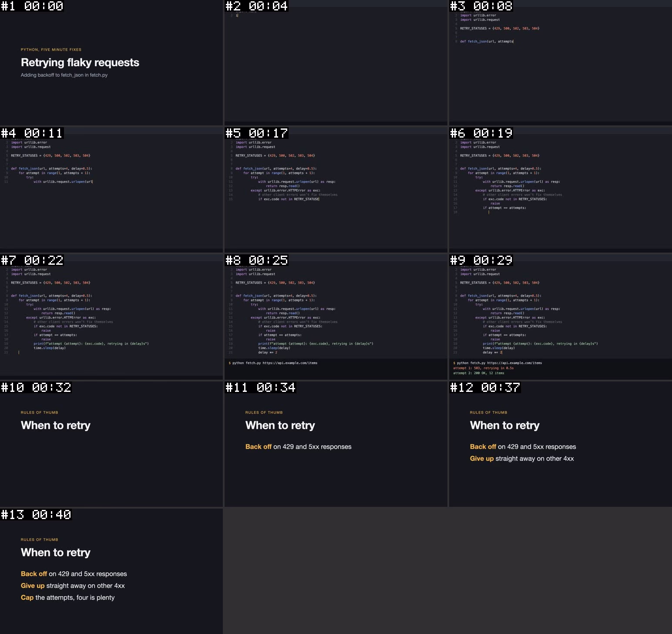Image resolution: width=672 pixels, height=634 pixels.
Task: Open the frame #9 thumbnail at 00:29
Action: [x=561, y=317]
